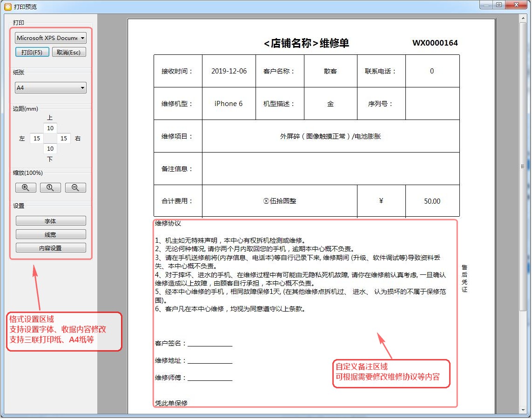This screenshot has width=532, height=419.
Task: Click the 联系电话 label cell
Action: coord(381,71)
